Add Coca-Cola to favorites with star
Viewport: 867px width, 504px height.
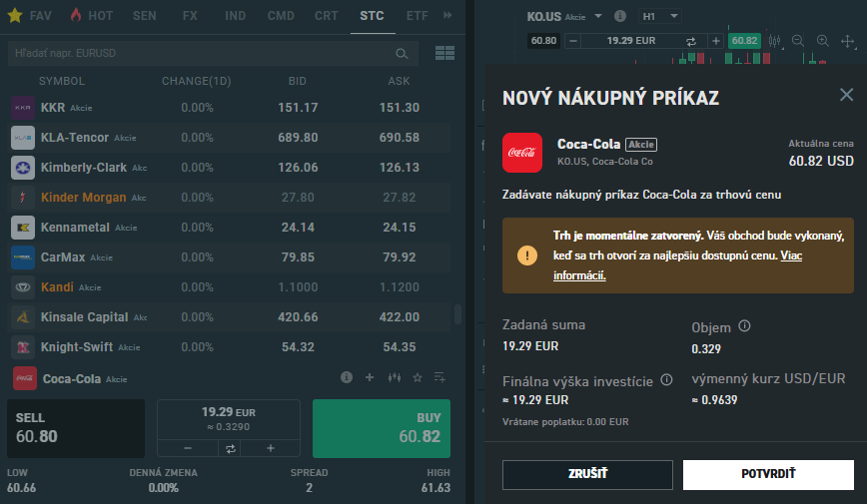(x=418, y=378)
